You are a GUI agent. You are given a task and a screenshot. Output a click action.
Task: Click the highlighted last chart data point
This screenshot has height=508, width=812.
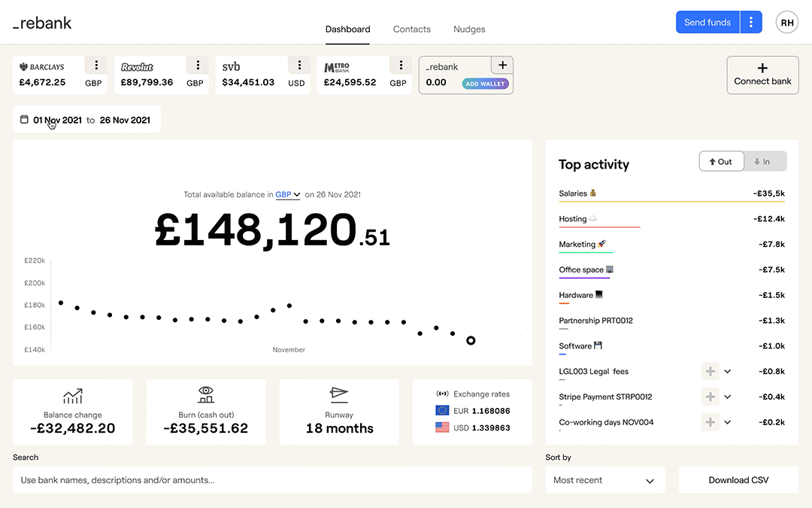click(x=471, y=340)
